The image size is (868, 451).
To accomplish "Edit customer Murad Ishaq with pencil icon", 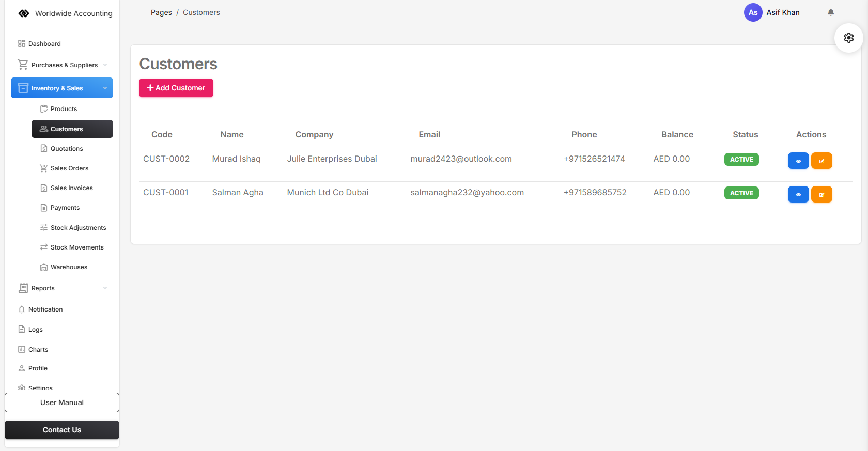I will click(821, 161).
